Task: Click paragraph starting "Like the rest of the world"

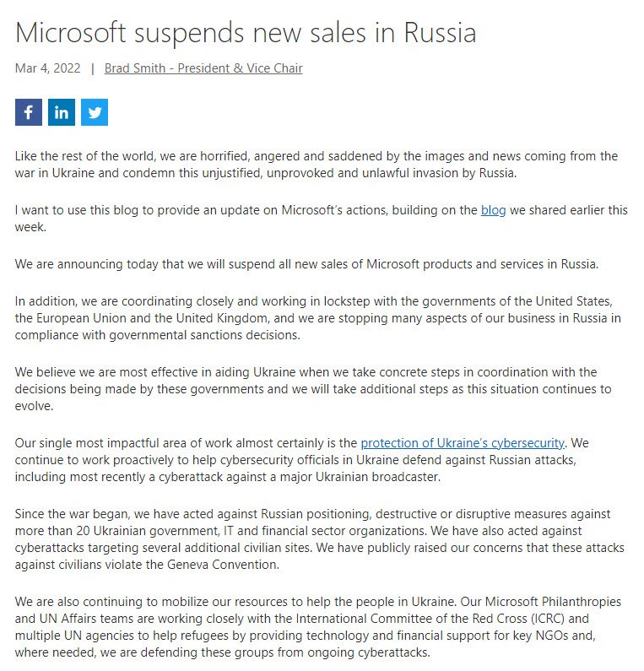Action: coord(317,165)
